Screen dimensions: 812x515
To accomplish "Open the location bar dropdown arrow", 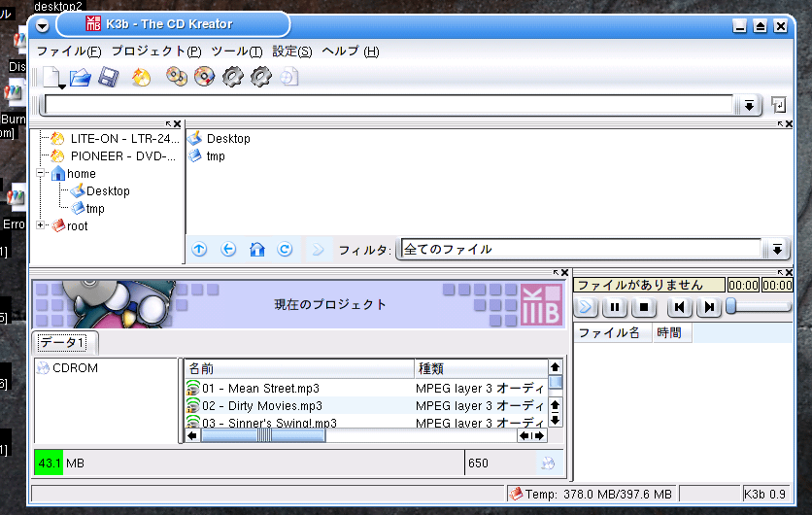I will click(749, 105).
